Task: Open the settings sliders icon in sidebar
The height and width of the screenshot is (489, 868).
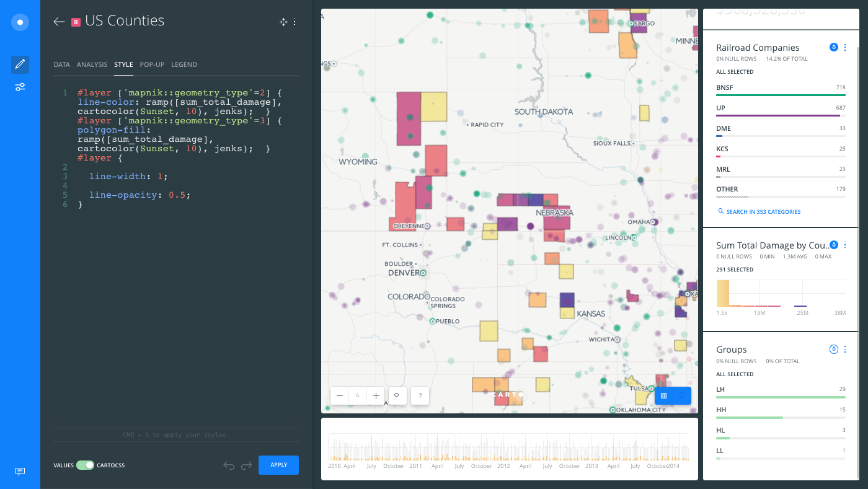Action: point(20,87)
